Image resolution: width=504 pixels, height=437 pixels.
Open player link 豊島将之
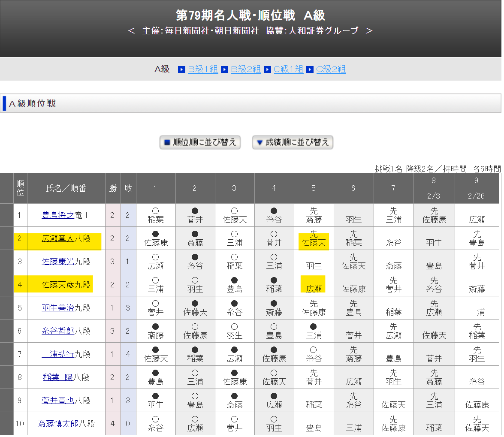pos(58,215)
